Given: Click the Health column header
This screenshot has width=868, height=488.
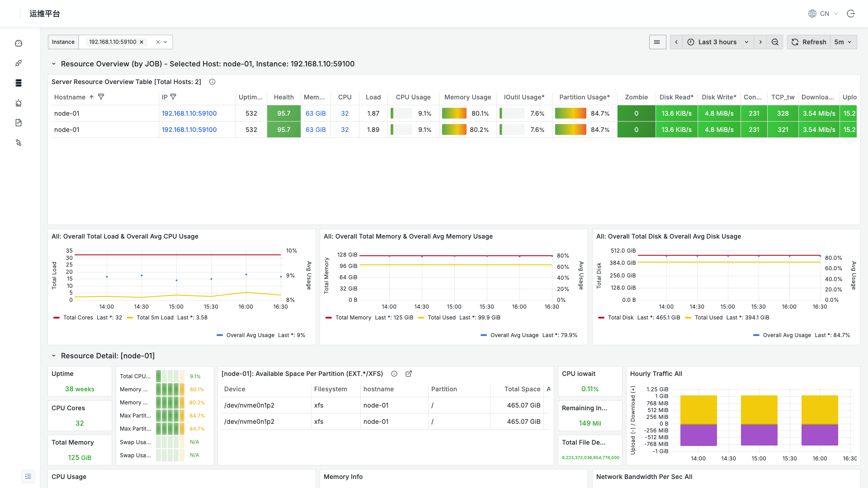Looking at the screenshot, I should 284,97.
